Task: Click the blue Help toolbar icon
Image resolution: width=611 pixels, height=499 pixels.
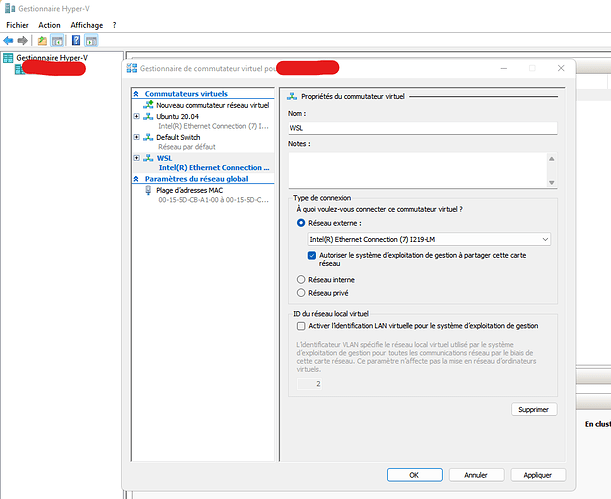Action: pos(75,41)
